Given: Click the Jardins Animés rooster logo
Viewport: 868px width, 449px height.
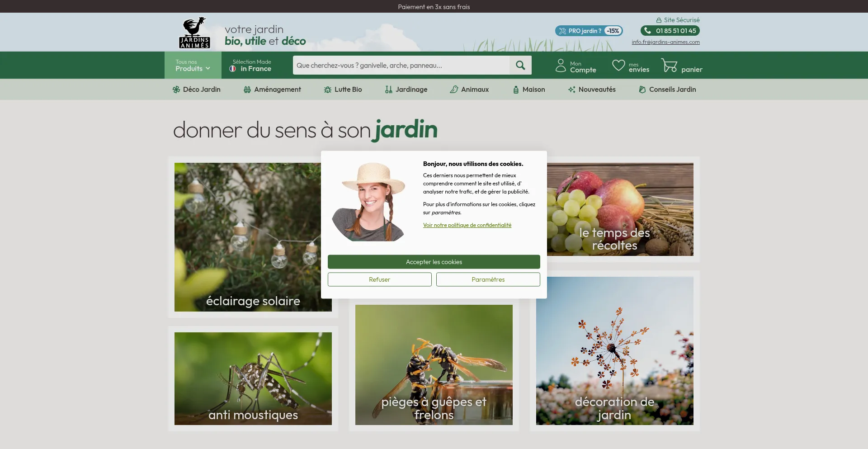Looking at the screenshot, I should (x=194, y=33).
